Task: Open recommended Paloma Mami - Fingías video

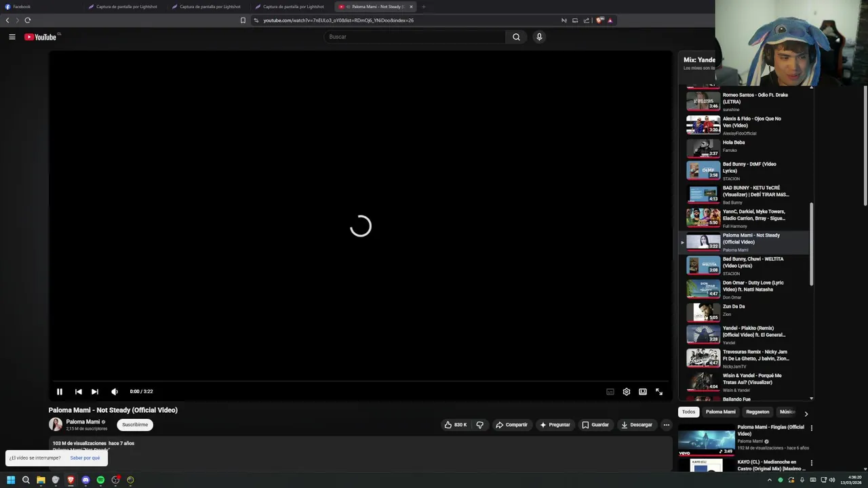Action: coord(743,439)
